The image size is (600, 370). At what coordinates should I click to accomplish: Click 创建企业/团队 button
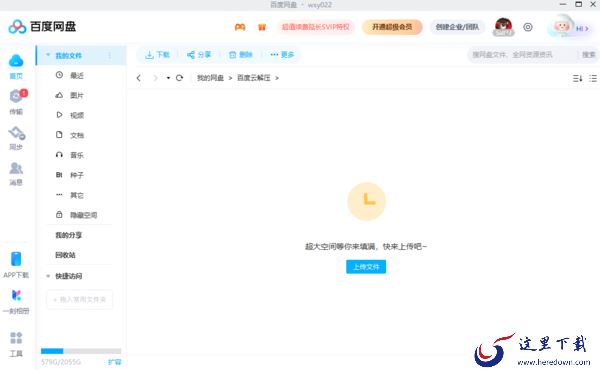(457, 27)
